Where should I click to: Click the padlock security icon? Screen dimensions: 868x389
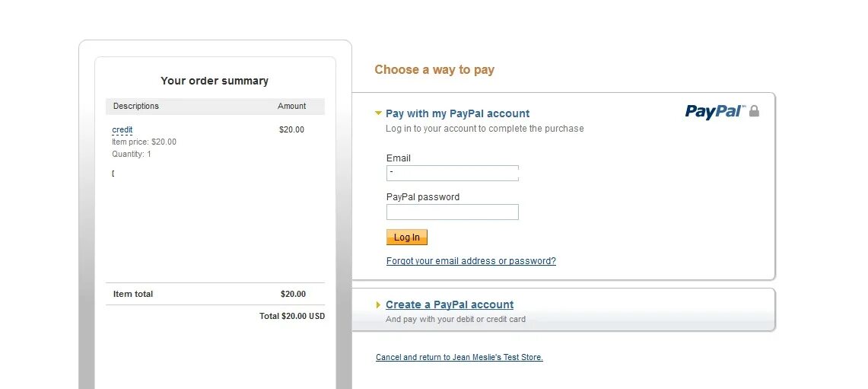tap(754, 111)
